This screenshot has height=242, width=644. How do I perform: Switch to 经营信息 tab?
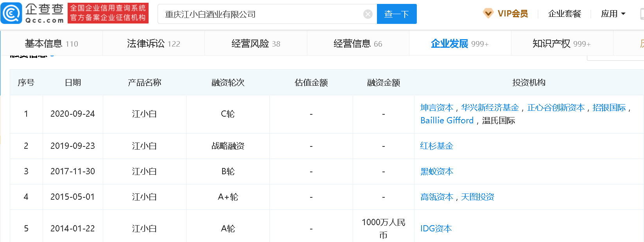click(x=358, y=43)
